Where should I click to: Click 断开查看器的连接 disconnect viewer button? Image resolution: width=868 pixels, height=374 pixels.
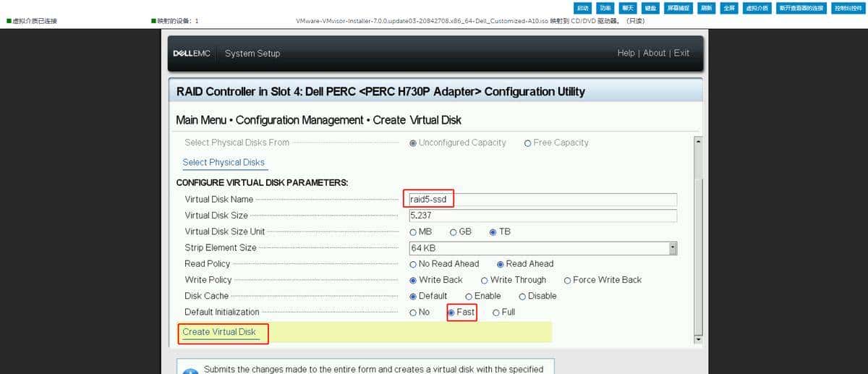click(x=801, y=8)
